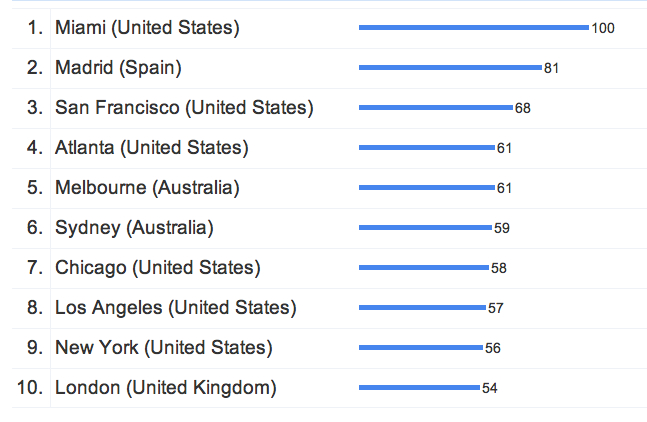Choose Atlanta (United States) from the ranking
Viewport: 647px width, 422px height.
(x=151, y=148)
